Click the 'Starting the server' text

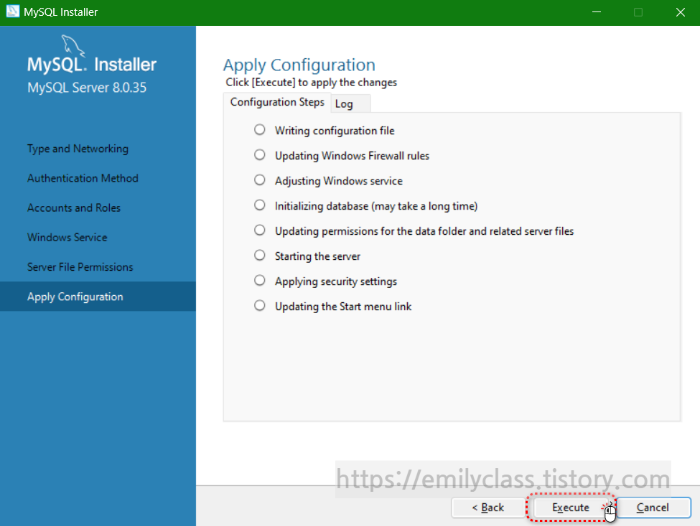point(317,256)
